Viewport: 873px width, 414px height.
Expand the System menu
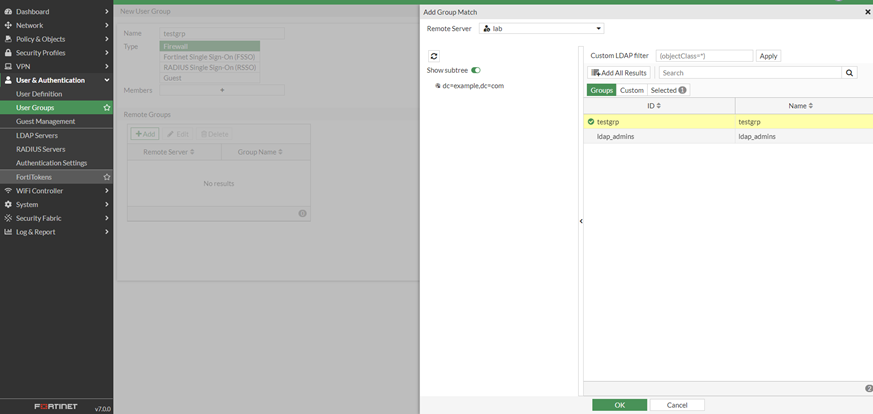(x=106, y=205)
